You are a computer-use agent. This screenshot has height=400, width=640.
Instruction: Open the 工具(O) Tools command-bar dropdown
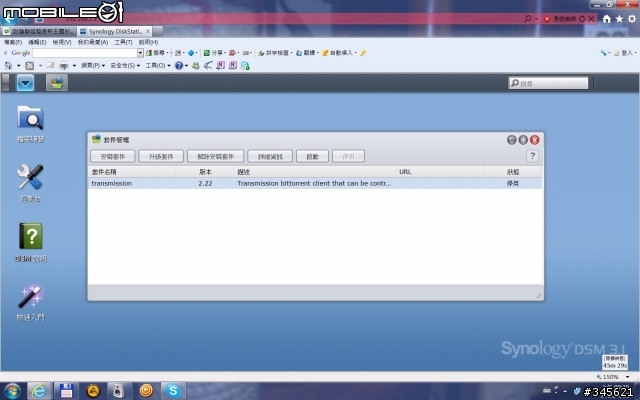point(158,65)
